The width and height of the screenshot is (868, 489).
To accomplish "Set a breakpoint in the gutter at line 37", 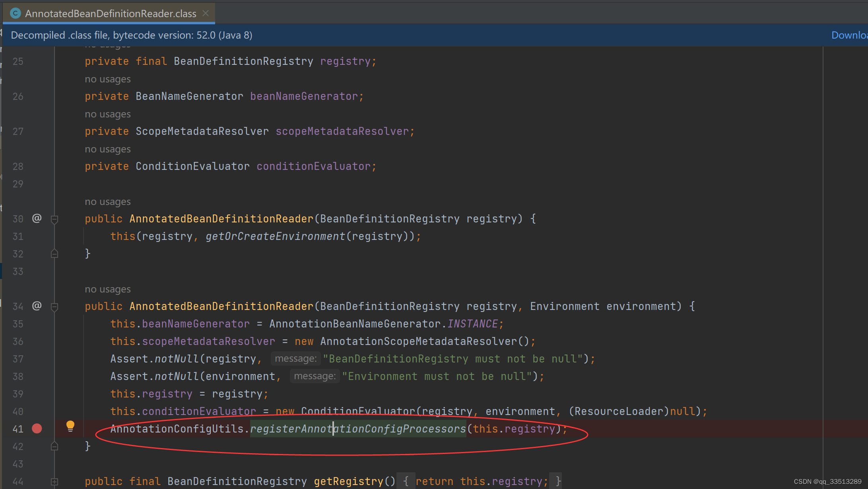I will pyautogui.click(x=37, y=358).
